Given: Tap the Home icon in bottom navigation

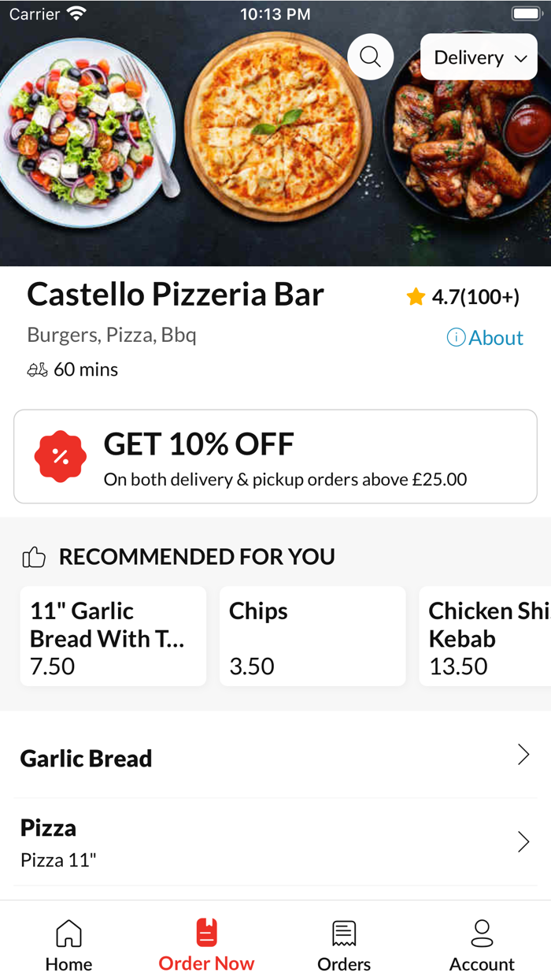Looking at the screenshot, I should [68, 932].
